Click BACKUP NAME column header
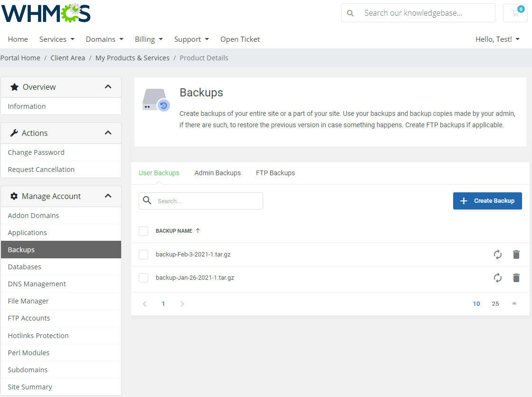 click(x=174, y=231)
